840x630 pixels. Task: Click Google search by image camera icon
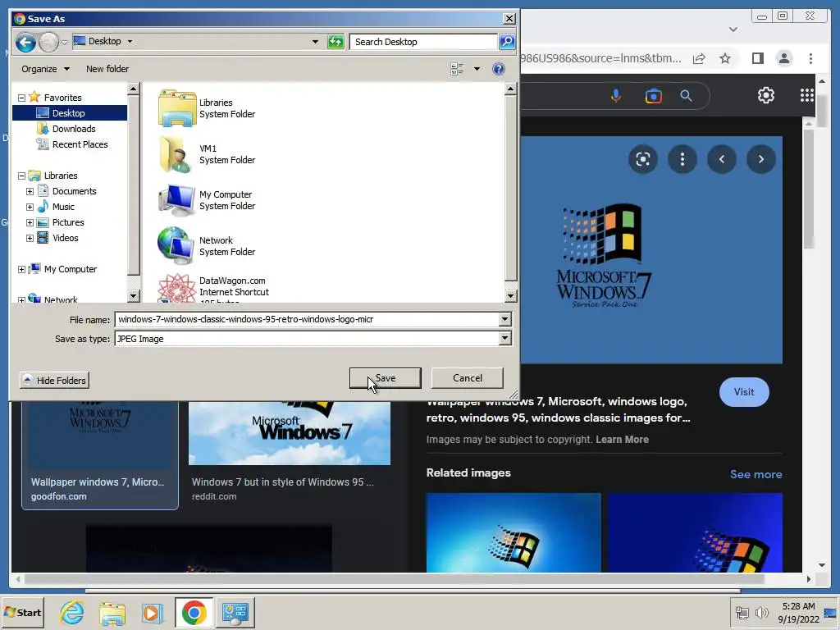pos(653,96)
